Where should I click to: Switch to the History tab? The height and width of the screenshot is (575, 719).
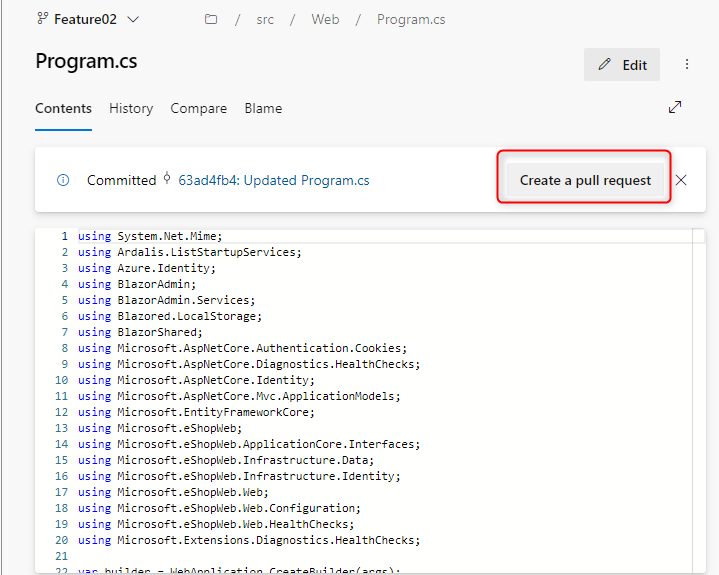pos(131,108)
